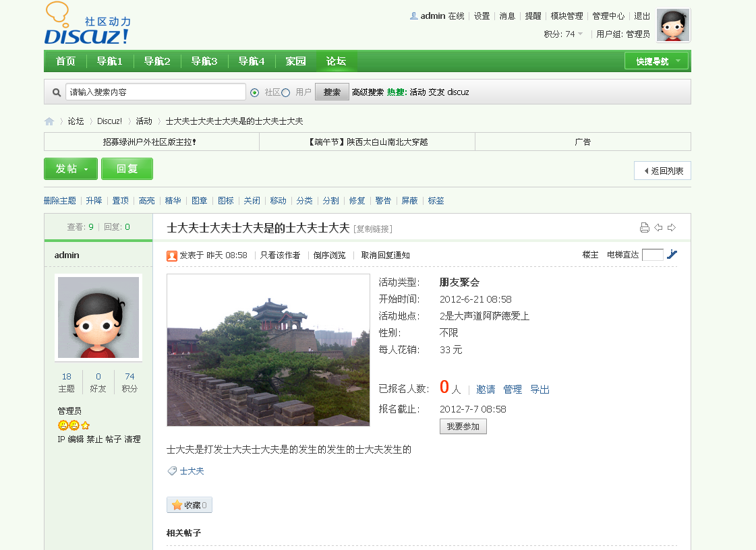756x550 pixels.
Task: Click the 取消回复通知 link
Action: (385, 255)
